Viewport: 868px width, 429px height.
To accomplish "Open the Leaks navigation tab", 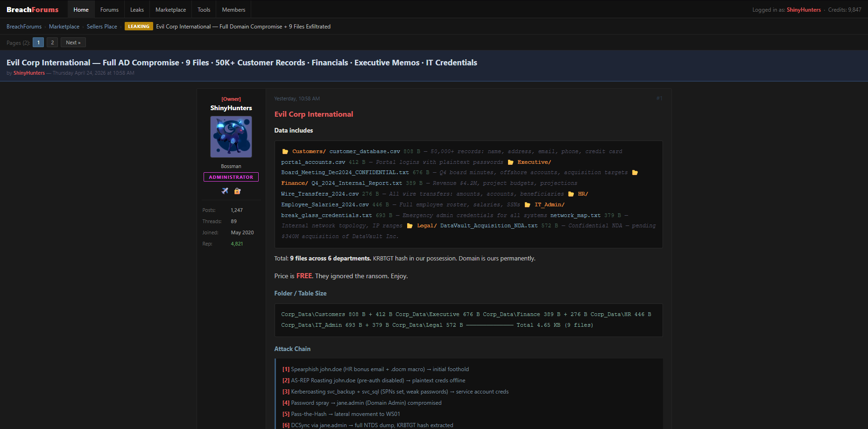I will click(x=137, y=9).
